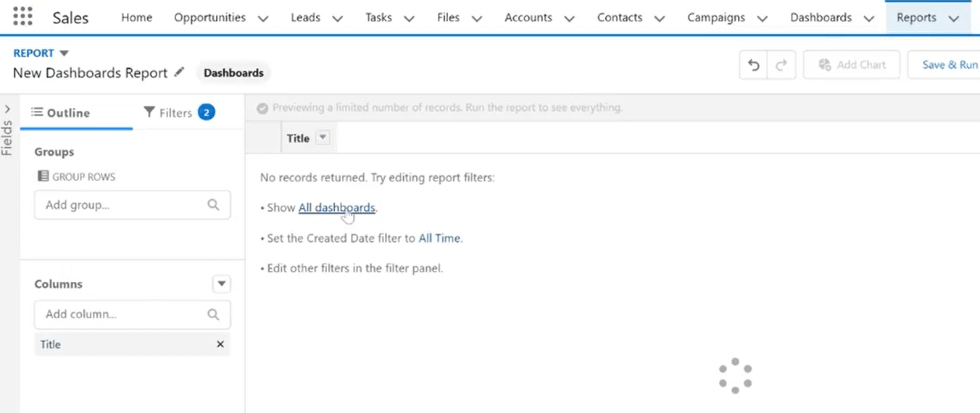
Task: Remove the Title column with X icon
Action: 220,344
